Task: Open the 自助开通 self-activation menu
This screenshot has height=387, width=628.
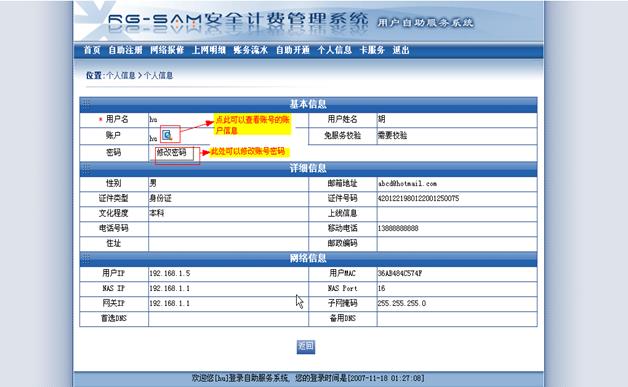Action: pos(293,50)
